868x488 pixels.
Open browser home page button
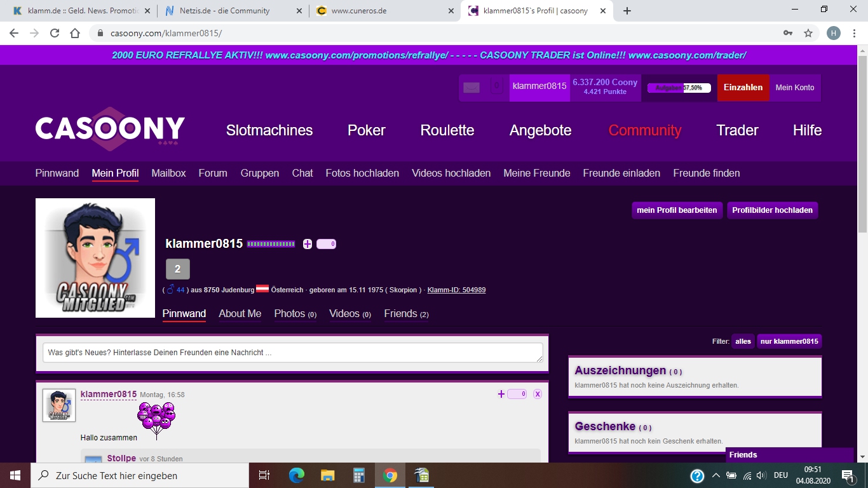click(75, 33)
